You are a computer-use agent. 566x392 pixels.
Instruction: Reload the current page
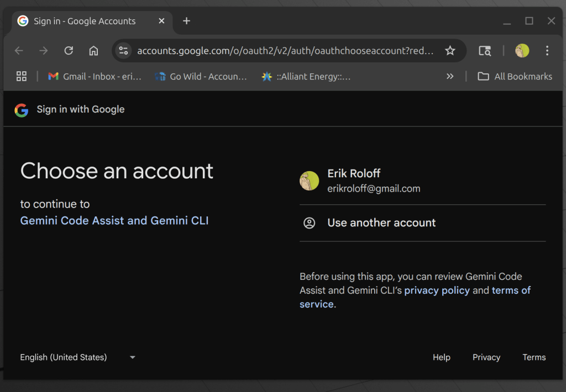coord(69,51)
